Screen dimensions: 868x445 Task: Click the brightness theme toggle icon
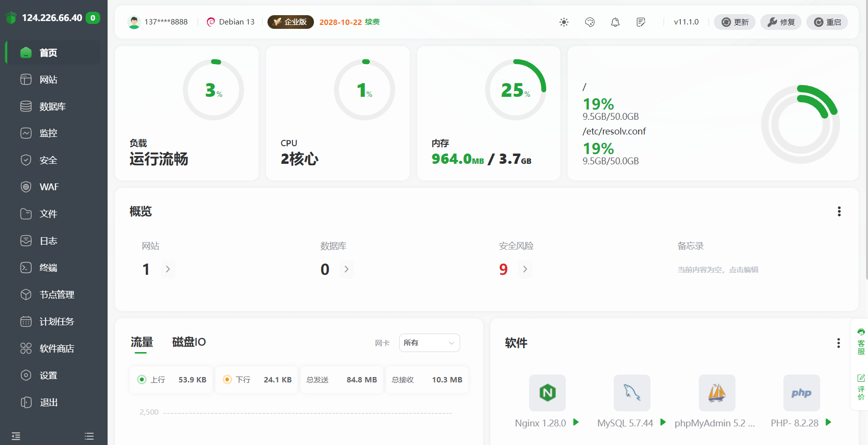click(564, 22)
